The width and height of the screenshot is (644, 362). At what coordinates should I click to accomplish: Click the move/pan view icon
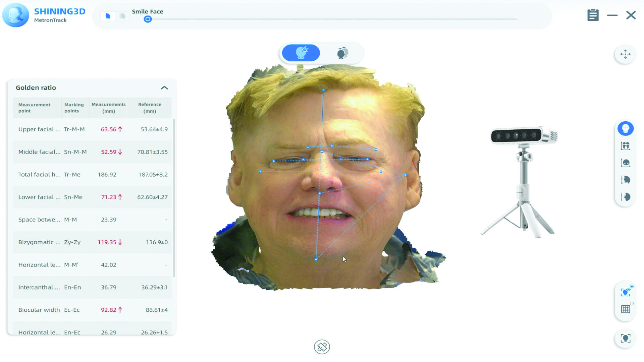coord(625,54)
